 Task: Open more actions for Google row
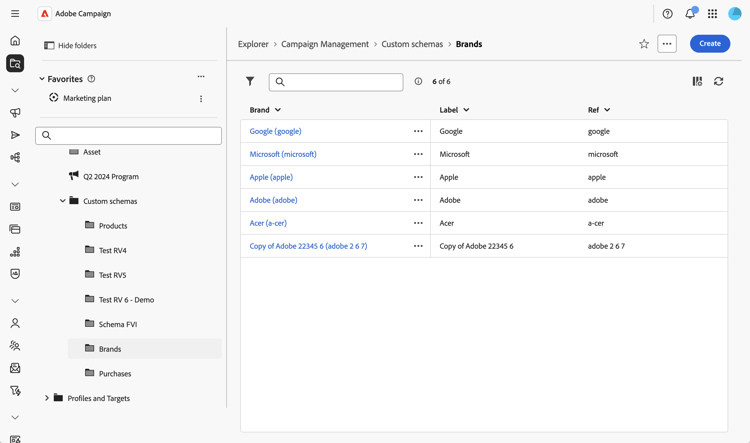[x=418, y=131]
